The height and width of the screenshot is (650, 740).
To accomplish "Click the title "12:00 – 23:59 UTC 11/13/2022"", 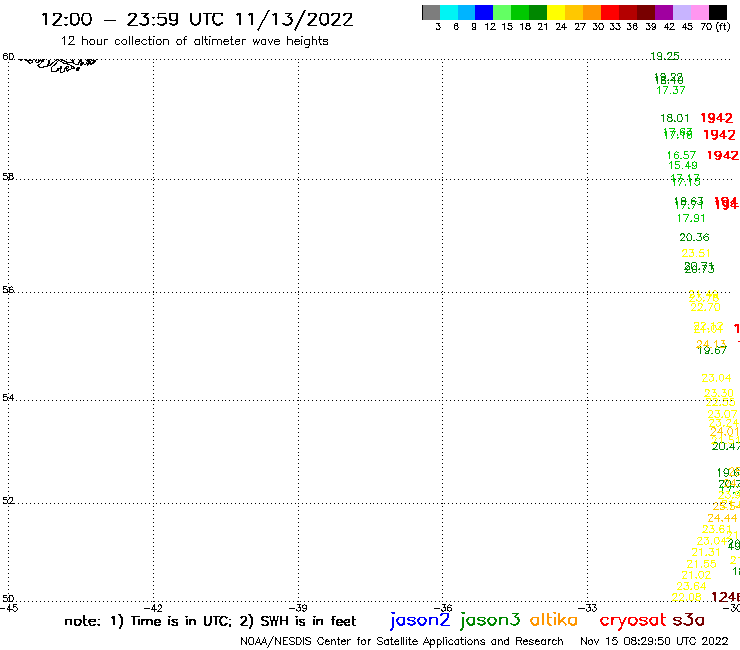I will (x=197, y=19).
